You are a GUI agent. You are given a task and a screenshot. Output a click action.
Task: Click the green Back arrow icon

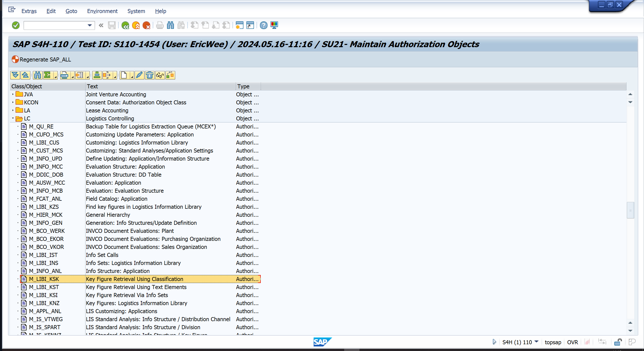point(125,25)
